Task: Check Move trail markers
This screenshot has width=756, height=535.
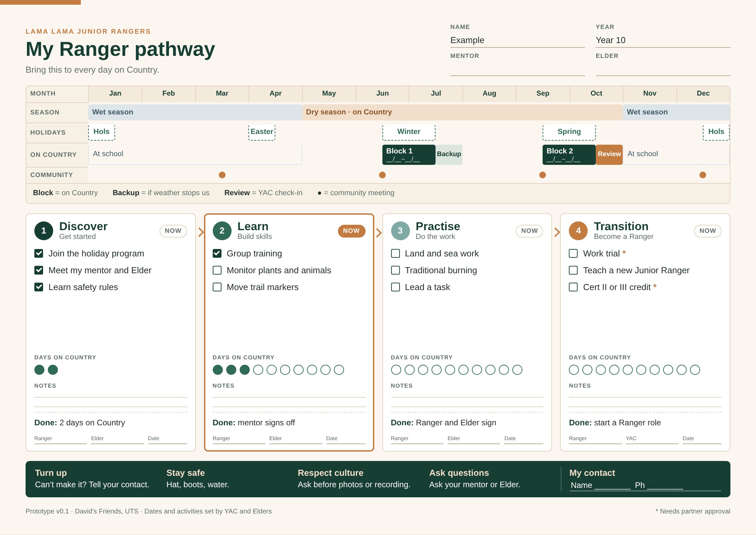Action: 217,287
